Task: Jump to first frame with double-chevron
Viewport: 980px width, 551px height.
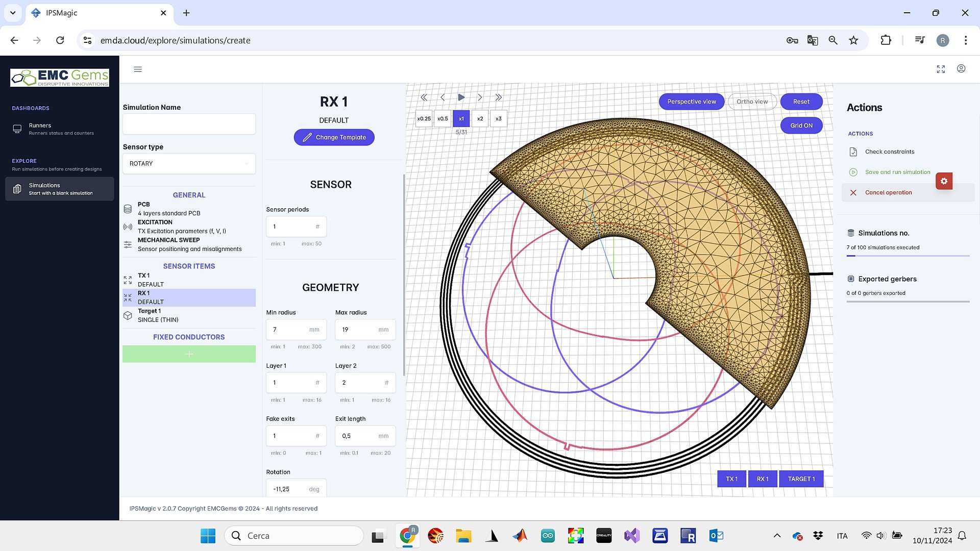Action: coord(424,97)
